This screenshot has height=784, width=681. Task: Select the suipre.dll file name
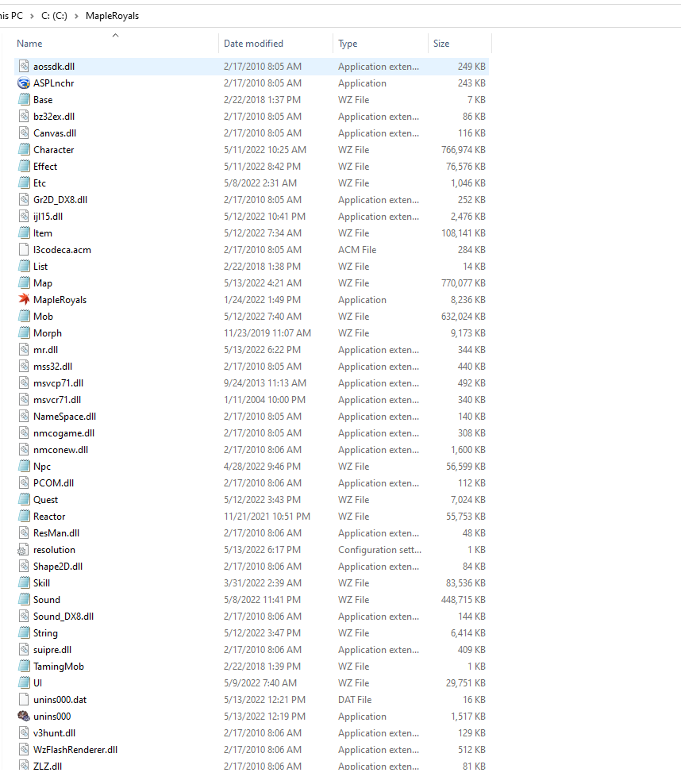[52, 650]
